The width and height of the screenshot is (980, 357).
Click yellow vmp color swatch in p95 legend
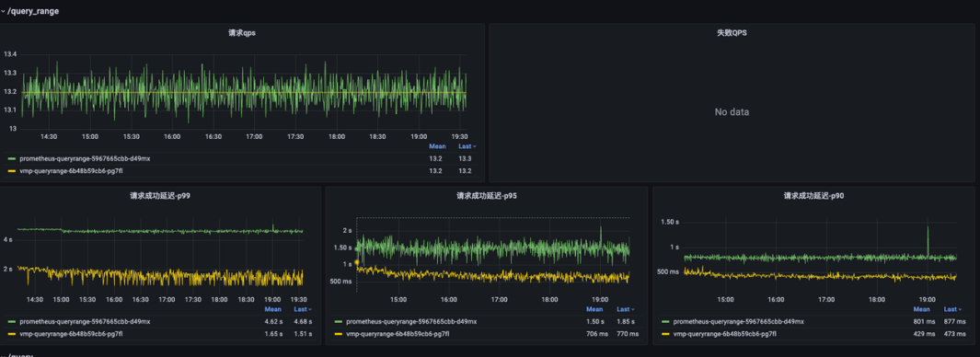(338, 334)
